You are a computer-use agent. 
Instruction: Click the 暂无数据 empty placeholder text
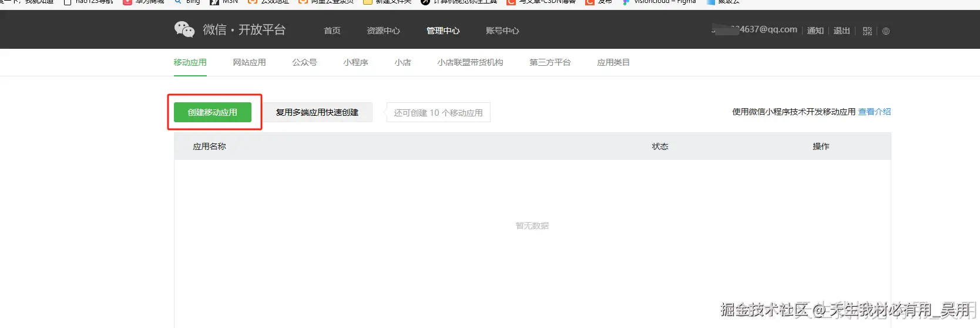pos(532,226)
